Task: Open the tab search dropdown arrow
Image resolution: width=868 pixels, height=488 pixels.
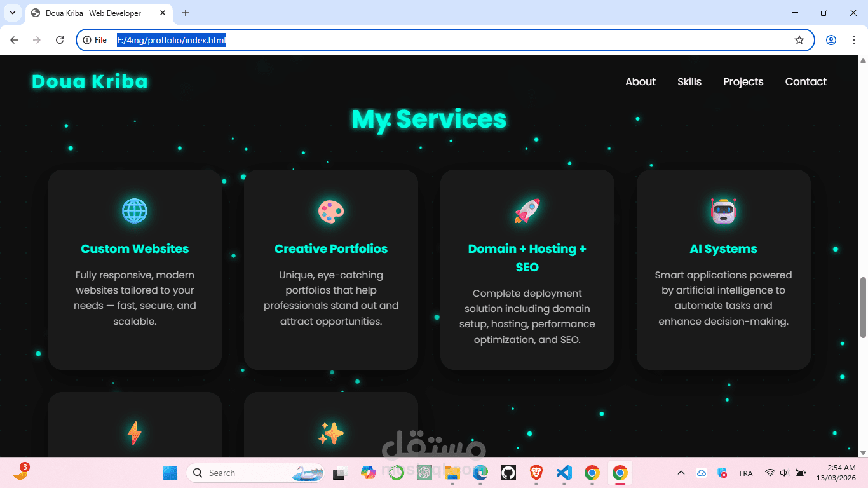Action: tap(12, 13)
